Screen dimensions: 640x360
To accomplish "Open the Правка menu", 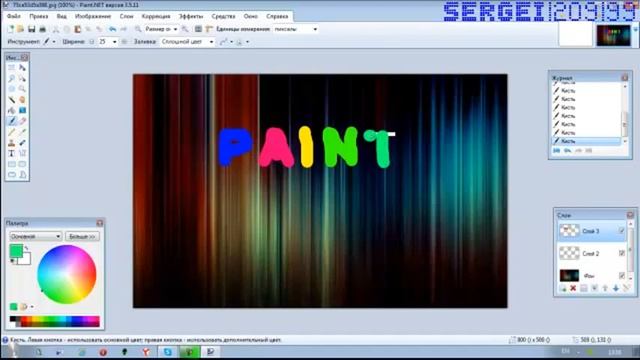I will click(39, 16).
